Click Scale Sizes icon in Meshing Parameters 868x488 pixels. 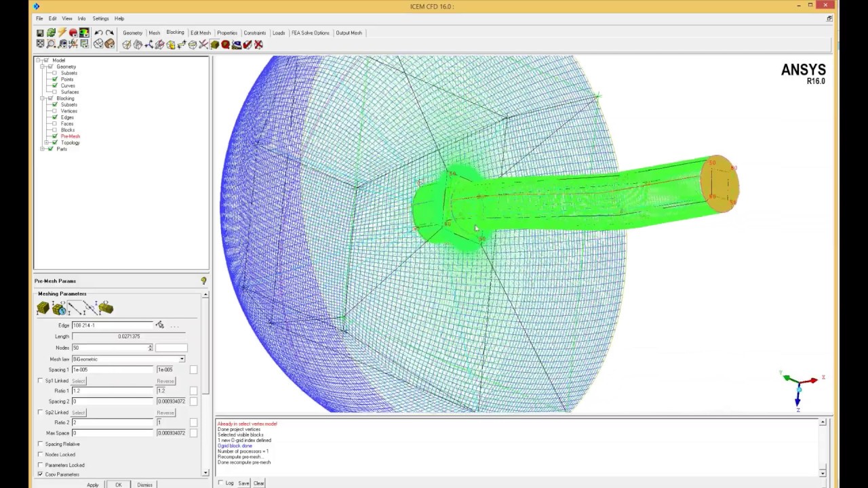pos(59,308)
